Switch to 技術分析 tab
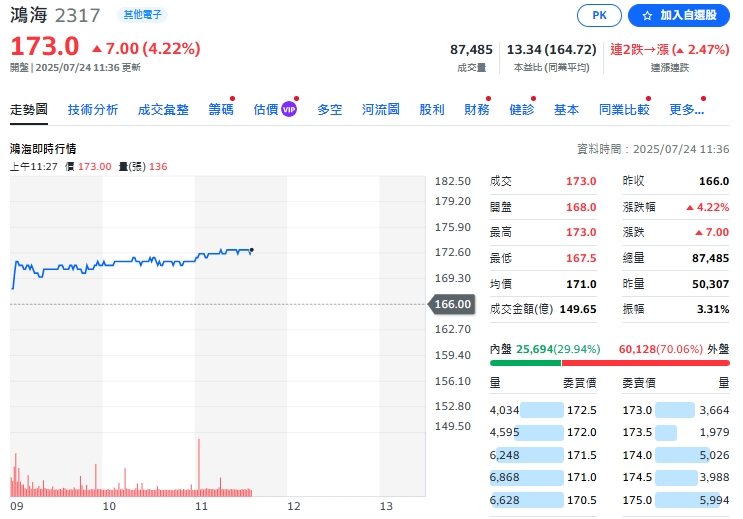This screenshot has height=519, width=743. pos(93,109)
